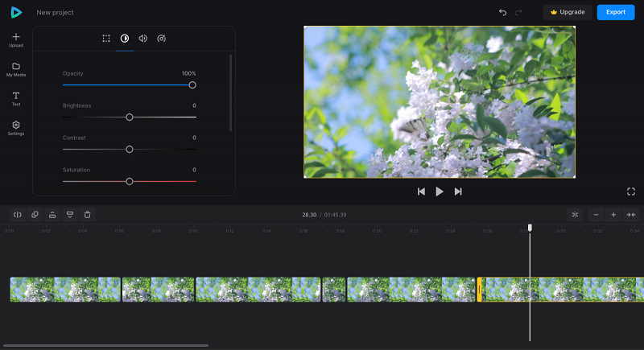
Task: Send the clip backward
Action: [70, 215]
